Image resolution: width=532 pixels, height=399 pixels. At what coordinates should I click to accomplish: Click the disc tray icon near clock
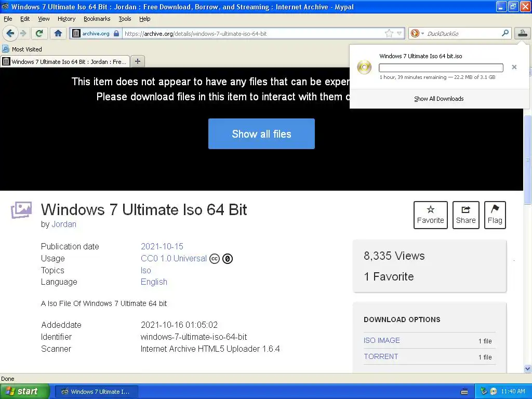click(x=494, y=392)
